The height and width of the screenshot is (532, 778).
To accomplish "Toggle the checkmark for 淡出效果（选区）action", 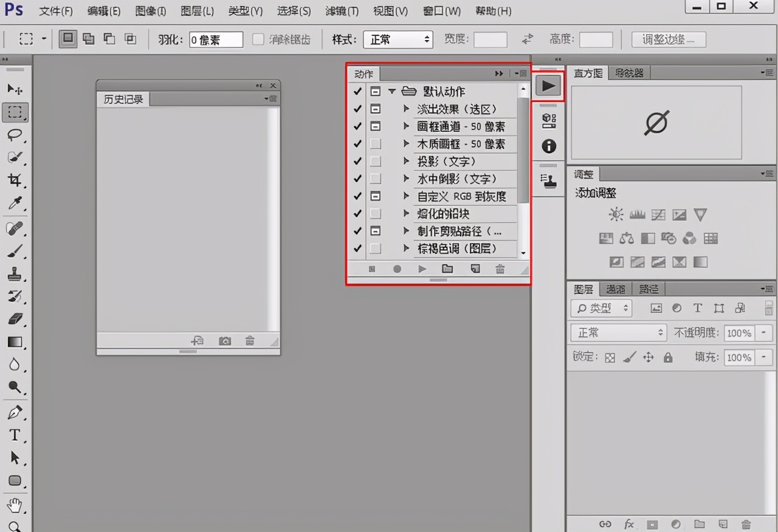I will coord(357,109).
